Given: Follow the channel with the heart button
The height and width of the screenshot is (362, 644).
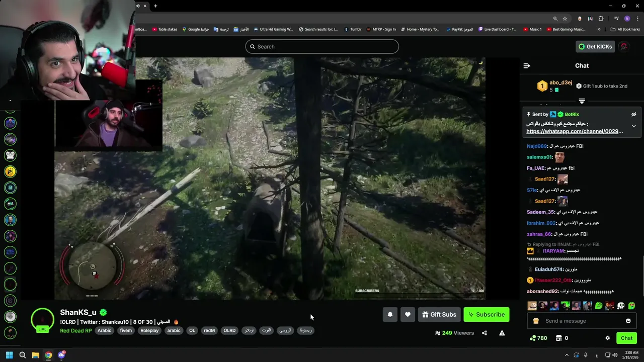Looking at the screenshot, I should 408,315.
